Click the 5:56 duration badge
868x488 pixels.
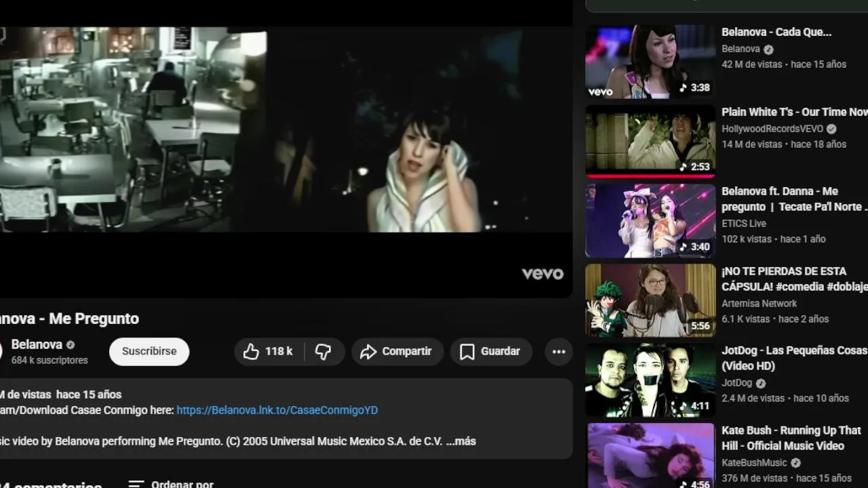pos(700,326)
